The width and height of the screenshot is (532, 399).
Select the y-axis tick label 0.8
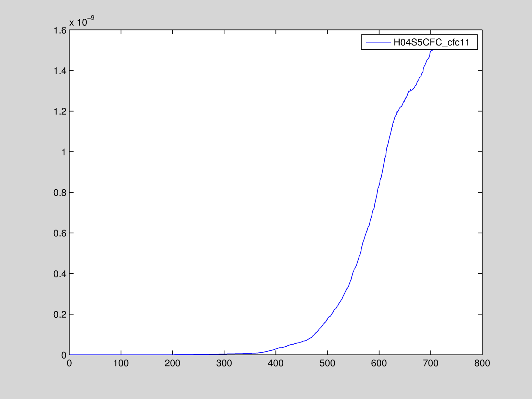tap(60, 193)
